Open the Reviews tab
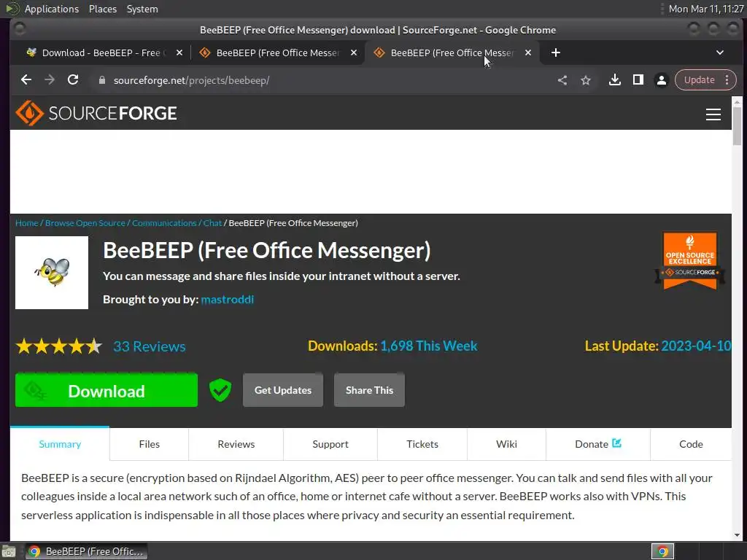747x560 pixels. [x=236, y=444]
